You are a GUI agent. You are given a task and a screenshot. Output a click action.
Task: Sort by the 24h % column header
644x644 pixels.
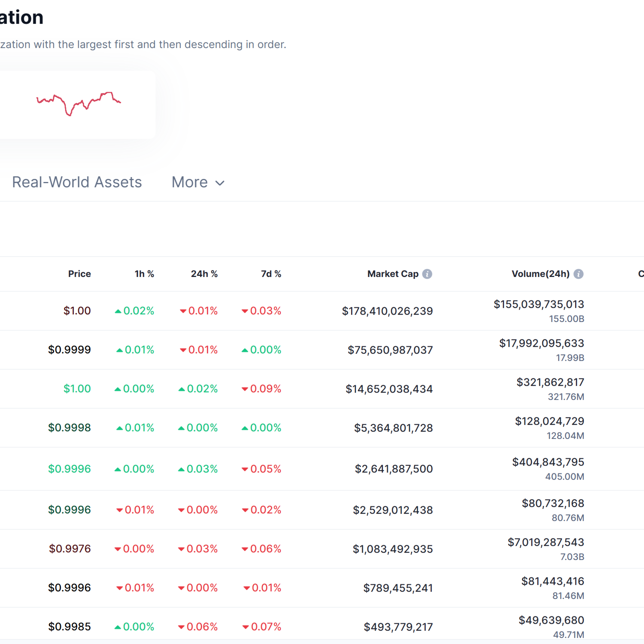coord(204,274)
